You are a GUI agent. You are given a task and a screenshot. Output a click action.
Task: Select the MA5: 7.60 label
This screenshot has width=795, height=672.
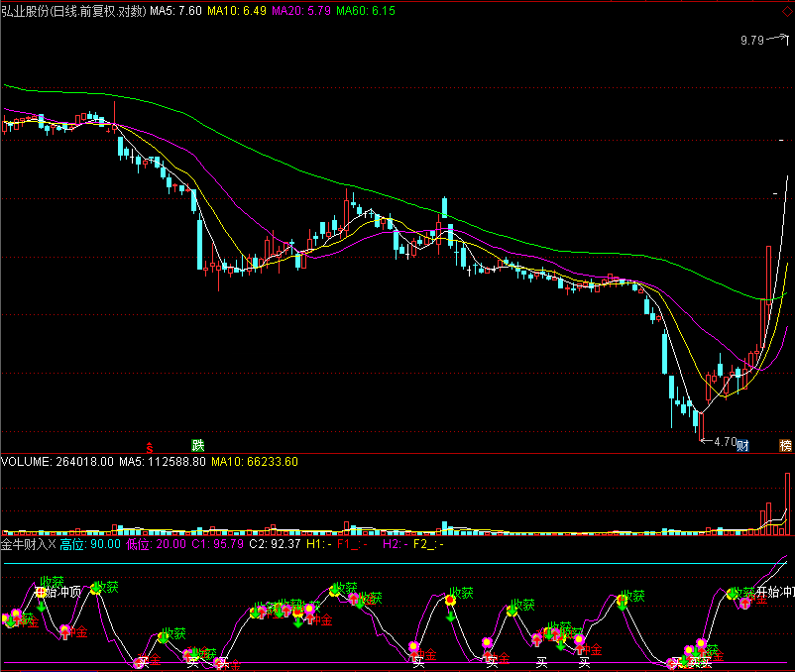[175, 11]
